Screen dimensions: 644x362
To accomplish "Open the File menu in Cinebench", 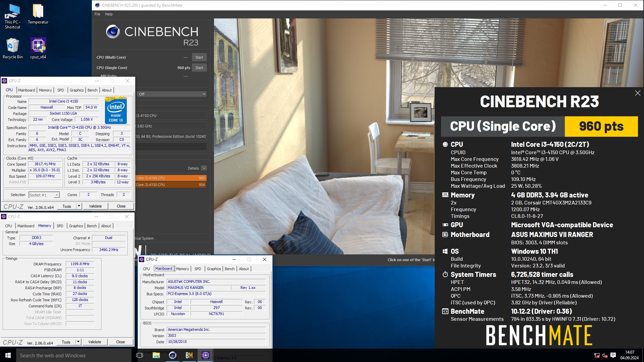I will coord(97,14).
